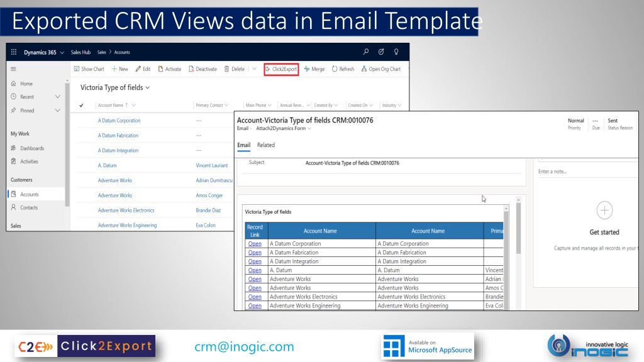The image size is (644, 362).
Task: Click the Deactivate command
Action: [203, 69]
